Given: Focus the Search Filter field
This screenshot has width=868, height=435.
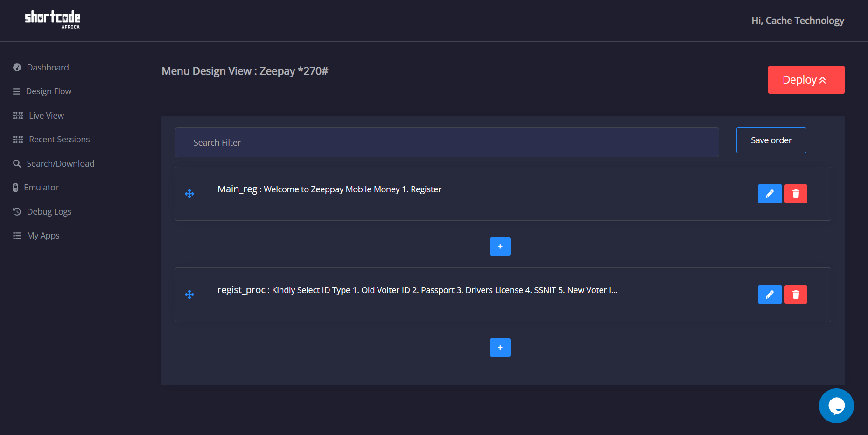Looking at the screenshot, I should click(x=447, y=142).
